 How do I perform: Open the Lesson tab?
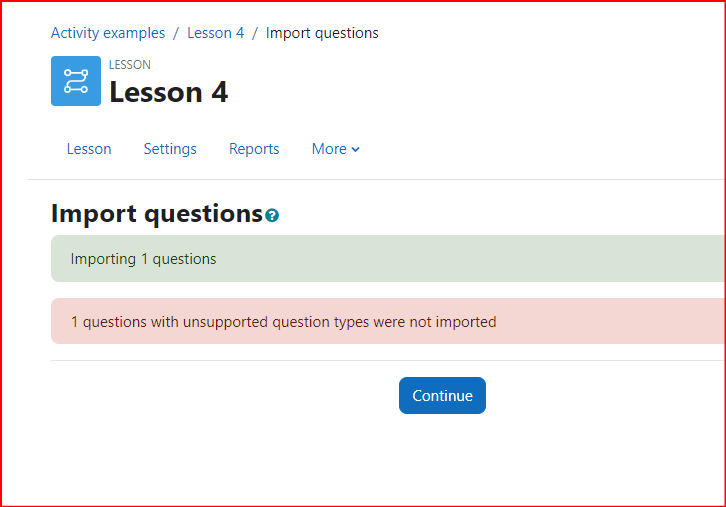(x=89, y=149)
